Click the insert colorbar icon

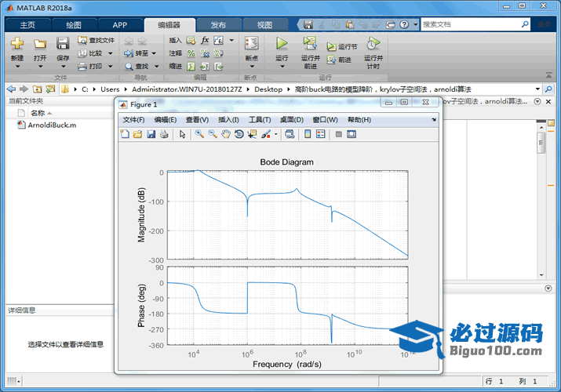tap(308, 134)
